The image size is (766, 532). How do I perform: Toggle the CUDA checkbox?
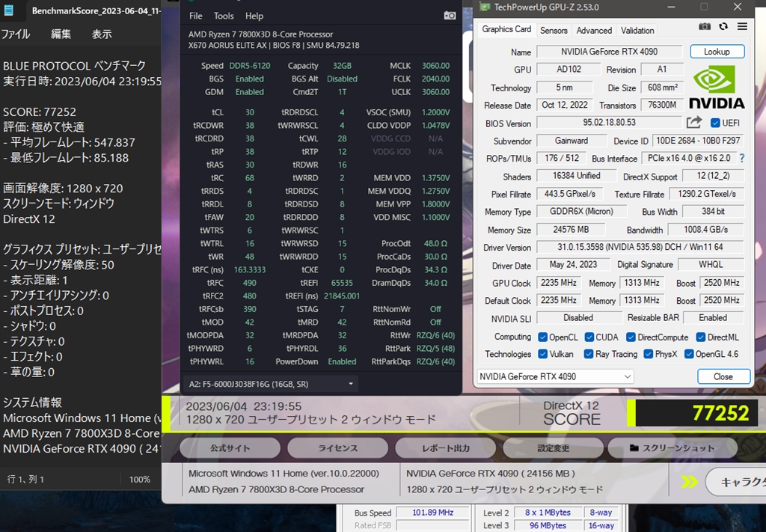pos(589,337)
